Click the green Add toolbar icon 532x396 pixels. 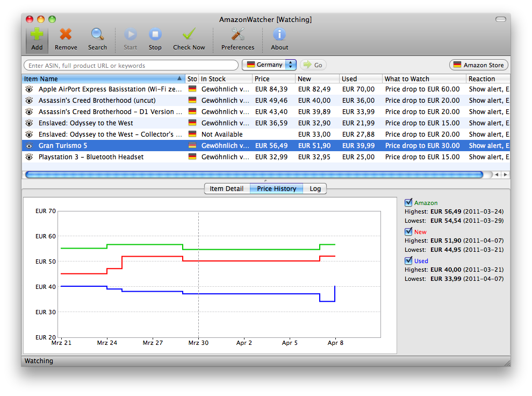click(x=37, y=34)
